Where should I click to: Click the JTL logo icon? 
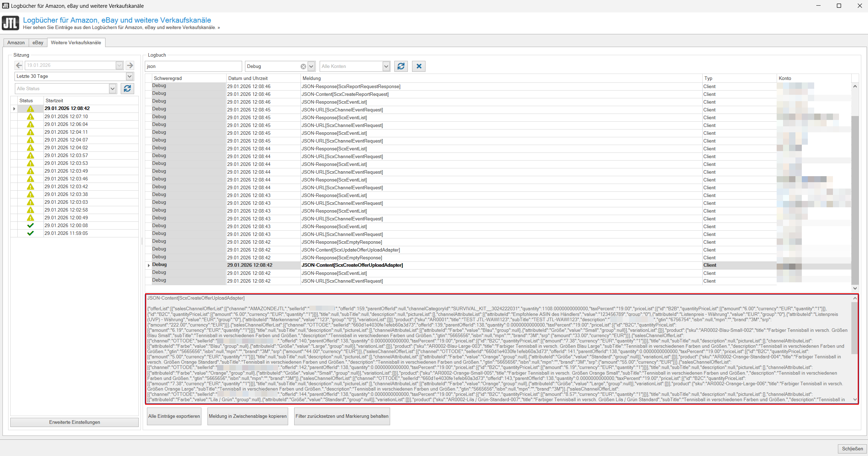coord(10,23)
